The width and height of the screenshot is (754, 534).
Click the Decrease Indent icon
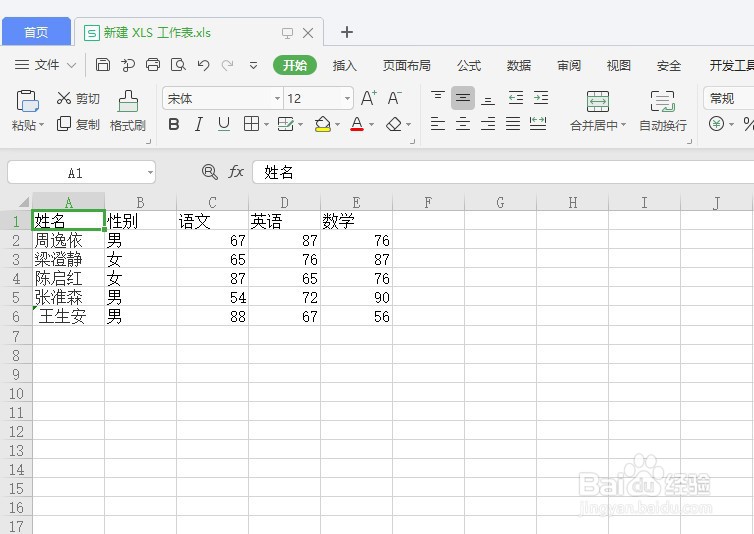point(516,98)
